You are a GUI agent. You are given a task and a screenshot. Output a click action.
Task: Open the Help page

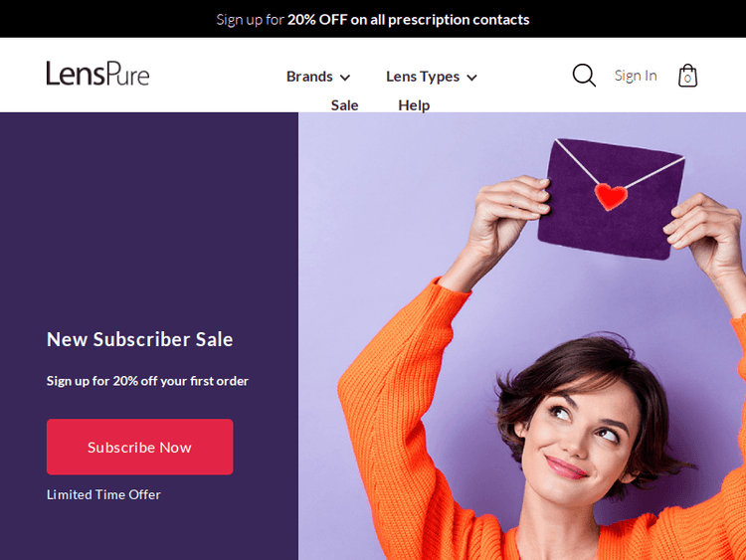coord(414,105)
